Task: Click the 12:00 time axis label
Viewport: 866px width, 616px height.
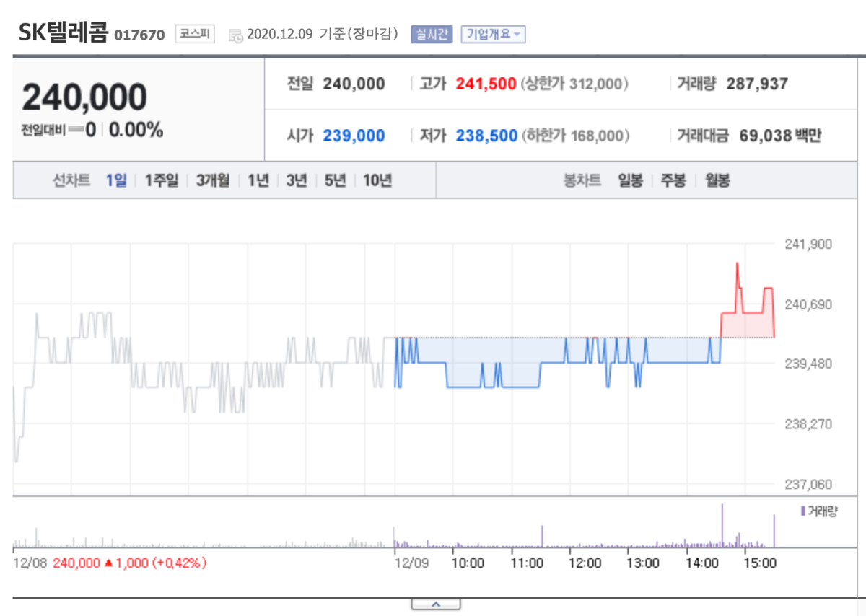Action: coord(585,563)
